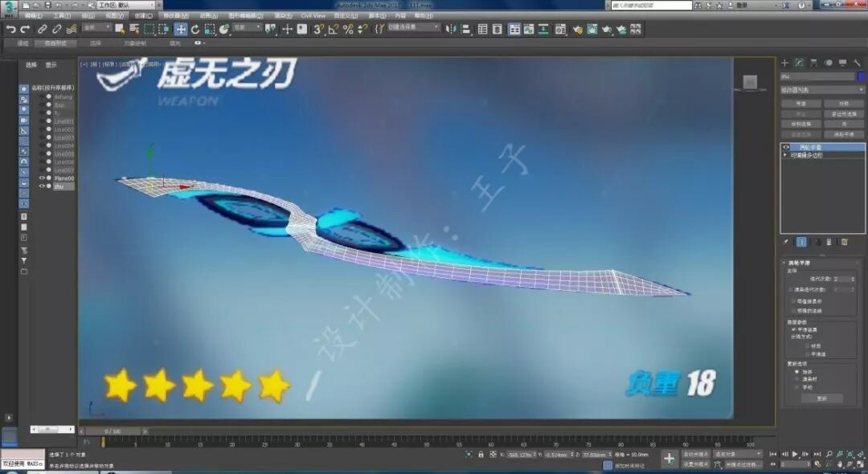The width and height of the screenshot is (868, 474).
Task: Select the Link tool chain icon
Action: point(42,29)
